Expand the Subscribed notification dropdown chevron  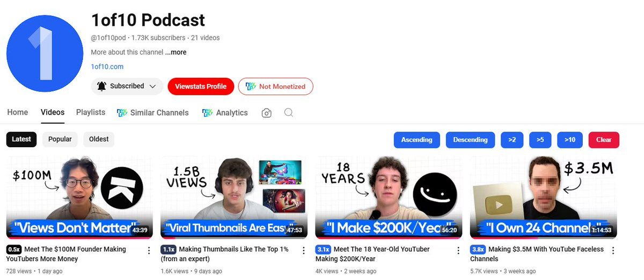point(152,86)
